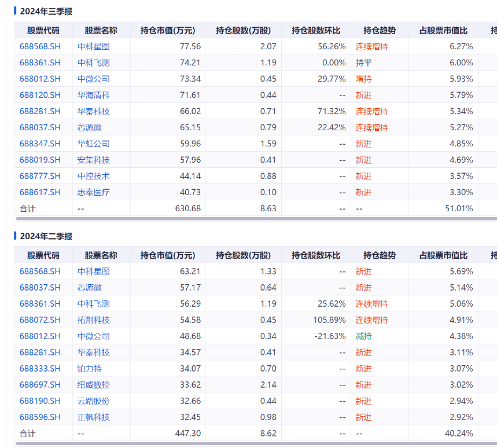Click the 630.68 total market value

187,208
